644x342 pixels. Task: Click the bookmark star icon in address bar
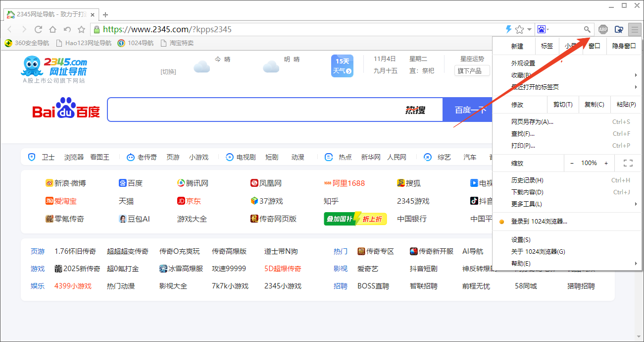pos(520,29)
